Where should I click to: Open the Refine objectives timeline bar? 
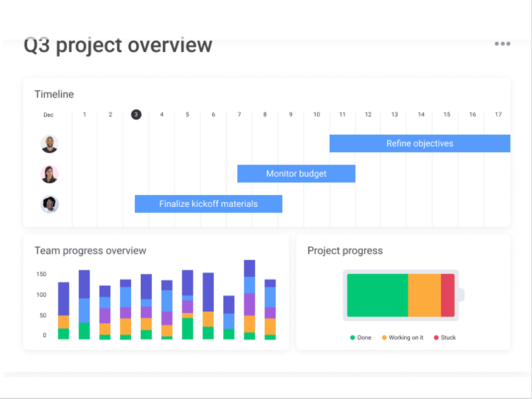pos(420,144)
